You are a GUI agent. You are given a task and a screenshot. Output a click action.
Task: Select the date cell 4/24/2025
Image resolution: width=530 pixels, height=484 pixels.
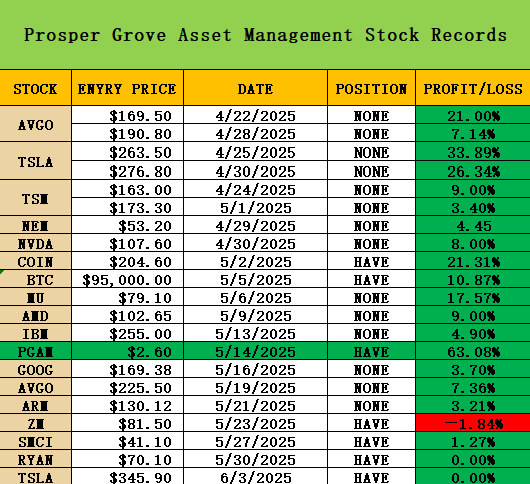point(256,189)
